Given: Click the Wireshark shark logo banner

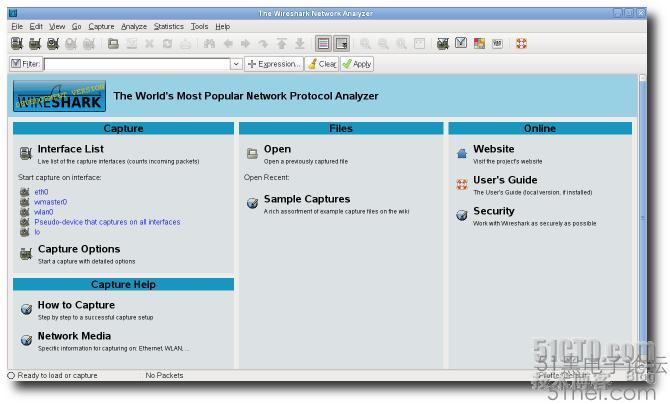Looking at the screenshot, I should pyautogui.click(x=59, y=96).
